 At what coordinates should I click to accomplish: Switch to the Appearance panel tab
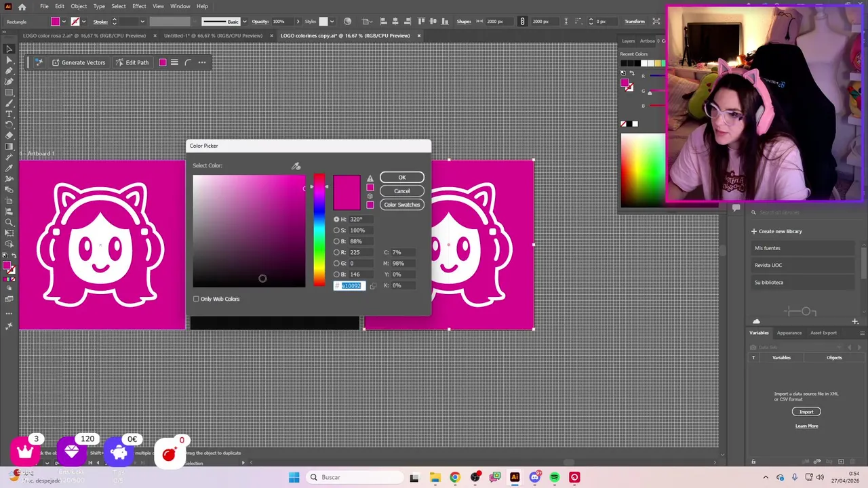pyautogui.click(x=789, y=333)
